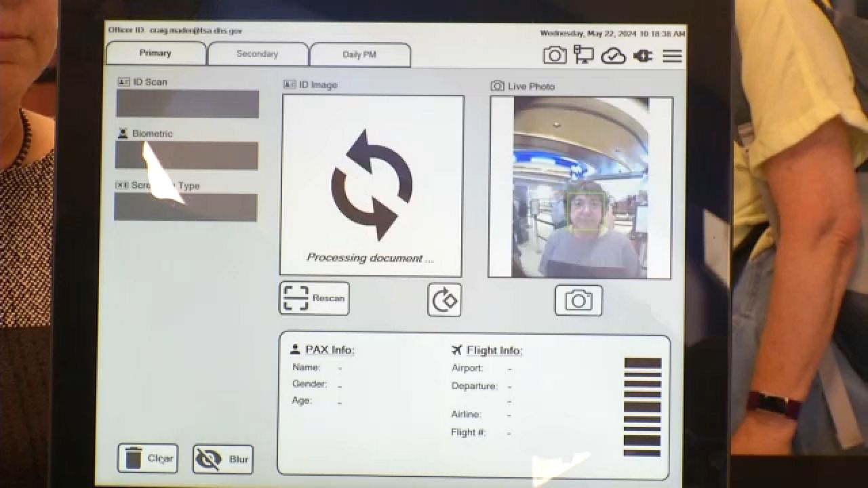This screenshot has height=488, width=868.
Task: Select the ID Scan status field
Action: tap(187, 104)
